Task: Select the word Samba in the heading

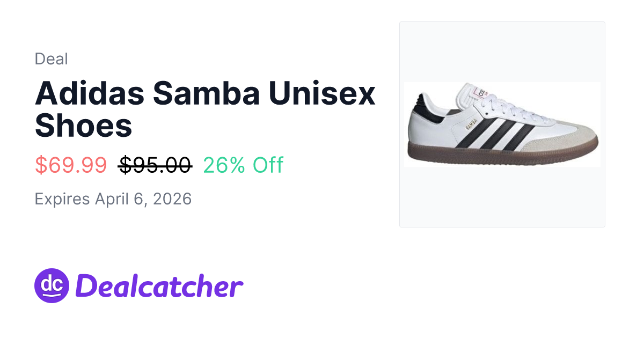Action: (x=207, y=93)
